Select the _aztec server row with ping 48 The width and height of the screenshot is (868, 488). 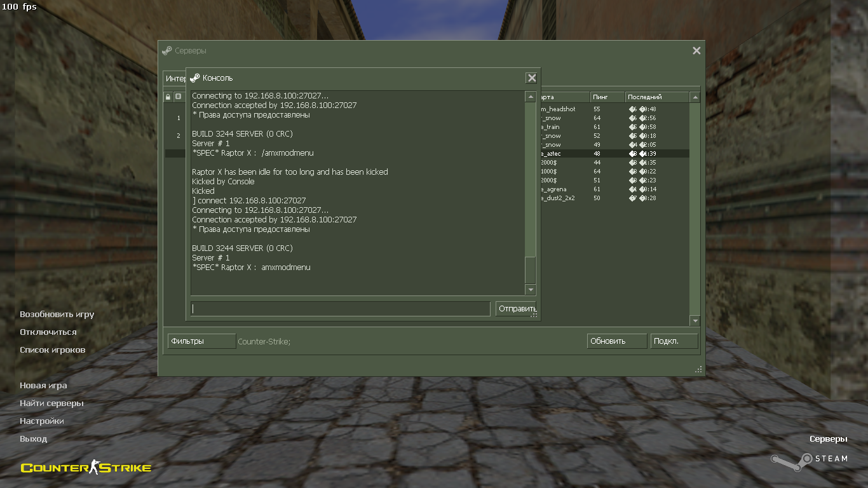(x=615, y=154)
